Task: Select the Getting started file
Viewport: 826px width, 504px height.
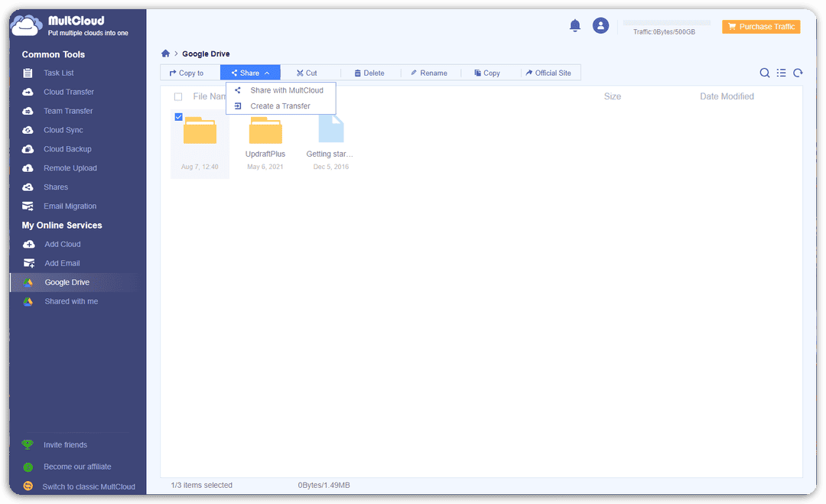Action: [331, 144]
